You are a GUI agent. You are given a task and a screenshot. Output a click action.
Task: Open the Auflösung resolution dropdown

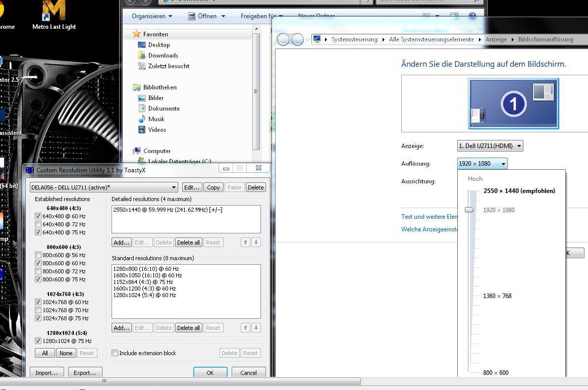click(x=482, y=163)
